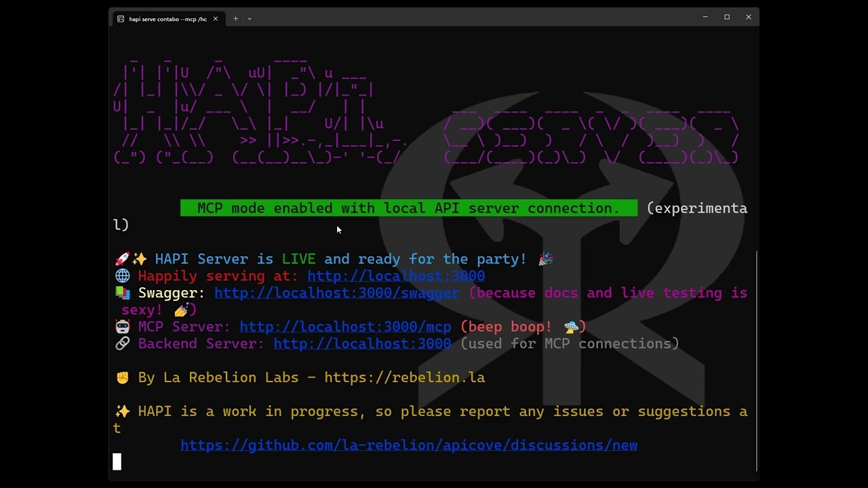Click the '(experimenta' text after the banner
Viewport: 868px width, 488px height.
[697, 208]
